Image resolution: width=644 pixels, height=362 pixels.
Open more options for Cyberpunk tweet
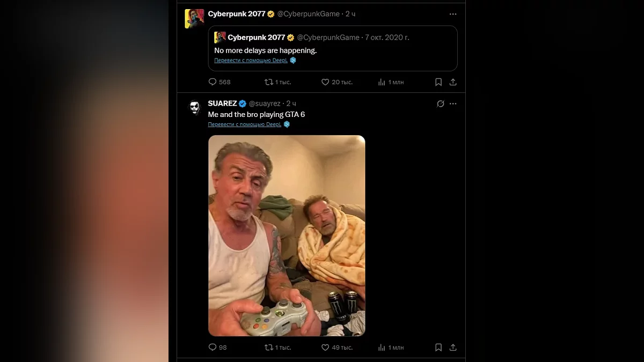click(453, 14)
